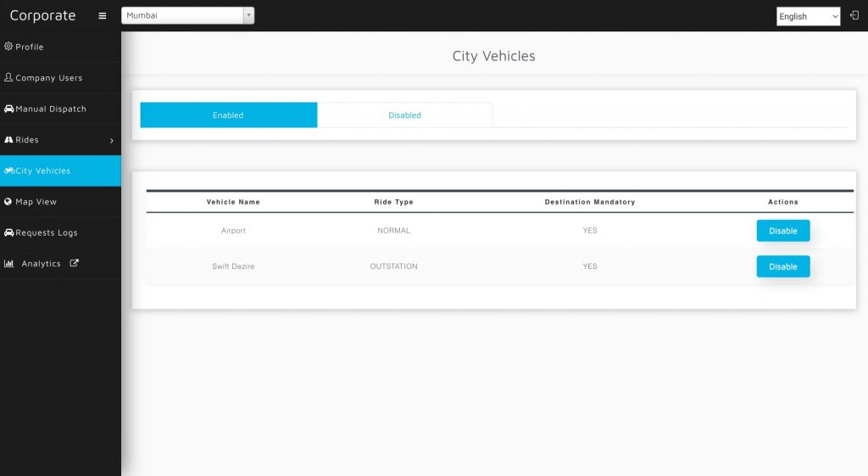Click the Vehicle Name column header
The width and height of the screenshot is (868, 476).
tap(233, 202)
